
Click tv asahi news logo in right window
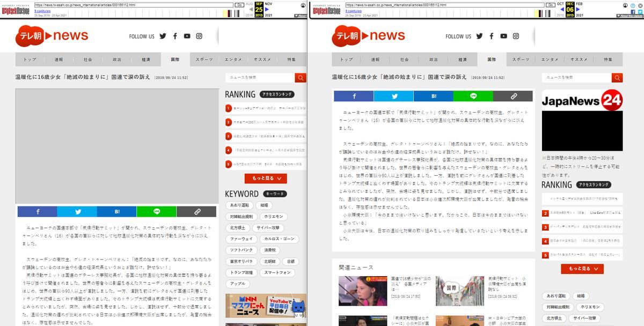(368, 36)
